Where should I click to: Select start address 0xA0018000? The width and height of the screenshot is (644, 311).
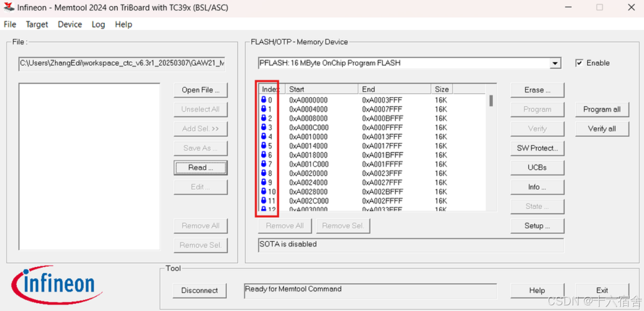pyautogui.click(x=309, y=155)
